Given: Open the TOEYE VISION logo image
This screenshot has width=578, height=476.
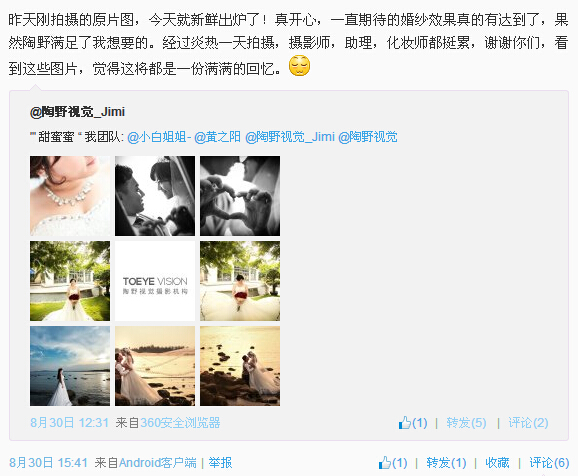Looking at the screenshot, I should [x=155, y=281].
